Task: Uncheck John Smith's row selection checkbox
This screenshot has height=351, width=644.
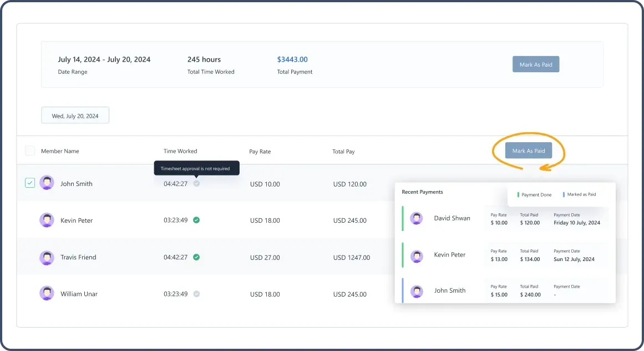Action: click(30, 183)
